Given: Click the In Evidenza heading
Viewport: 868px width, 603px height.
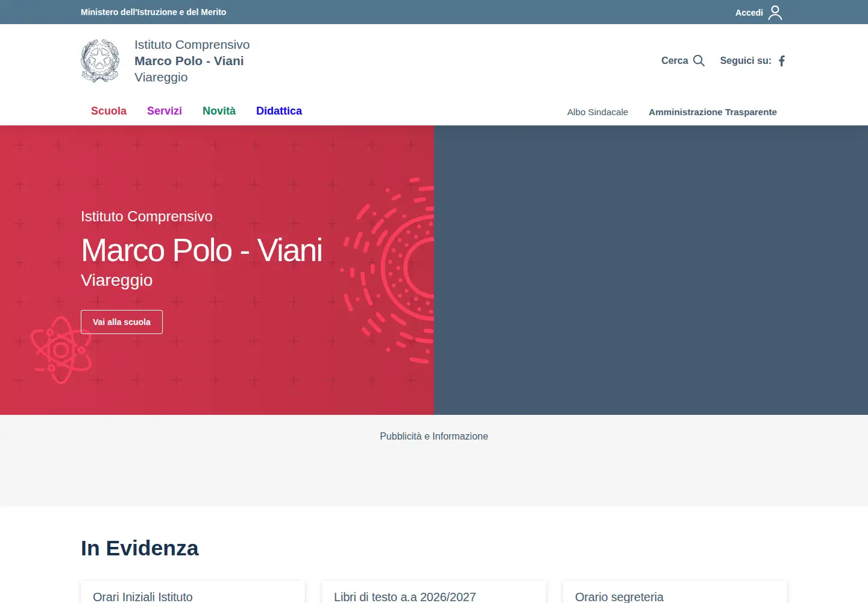Looking at the screenshot, I should tap(140, 548).
